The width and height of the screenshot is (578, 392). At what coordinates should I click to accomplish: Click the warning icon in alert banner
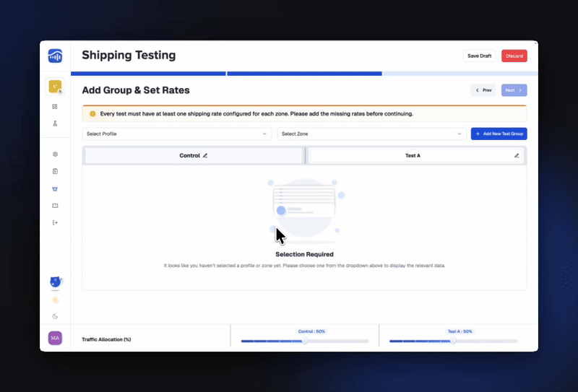[92, 114]
